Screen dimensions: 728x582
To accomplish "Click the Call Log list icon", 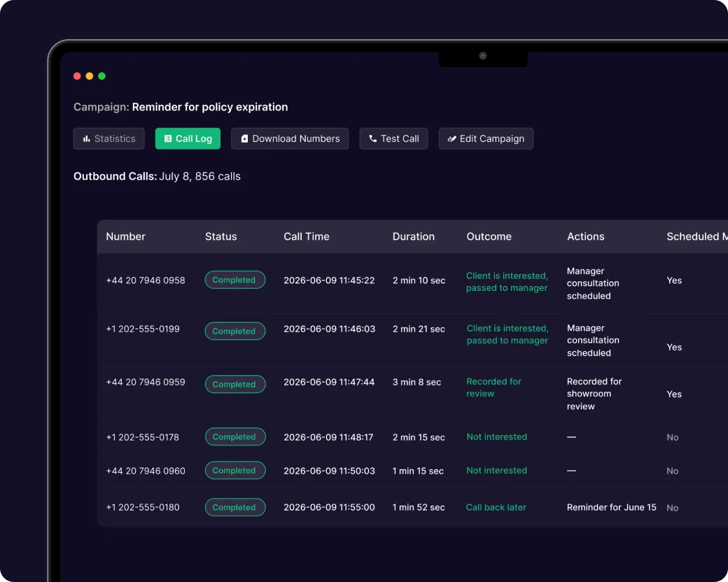I will [168, 139].
